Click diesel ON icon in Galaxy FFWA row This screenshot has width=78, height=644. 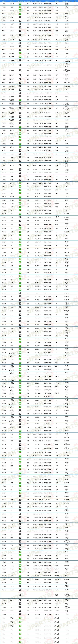(x=20, y=21)
